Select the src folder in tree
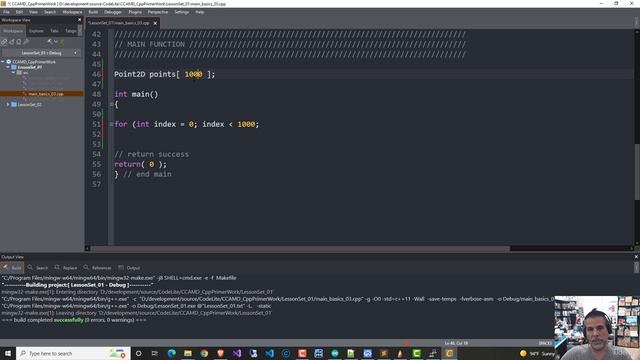Screen dimensions: 640x360 coord(25,73)
